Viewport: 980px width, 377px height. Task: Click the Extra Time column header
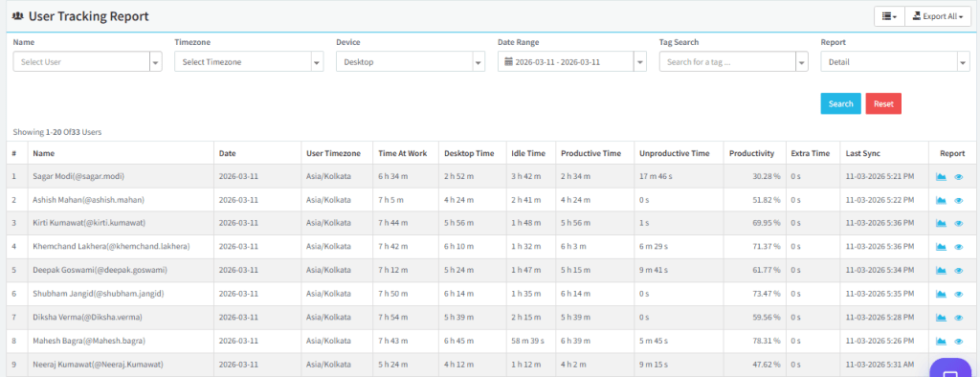tap(810, 153)
